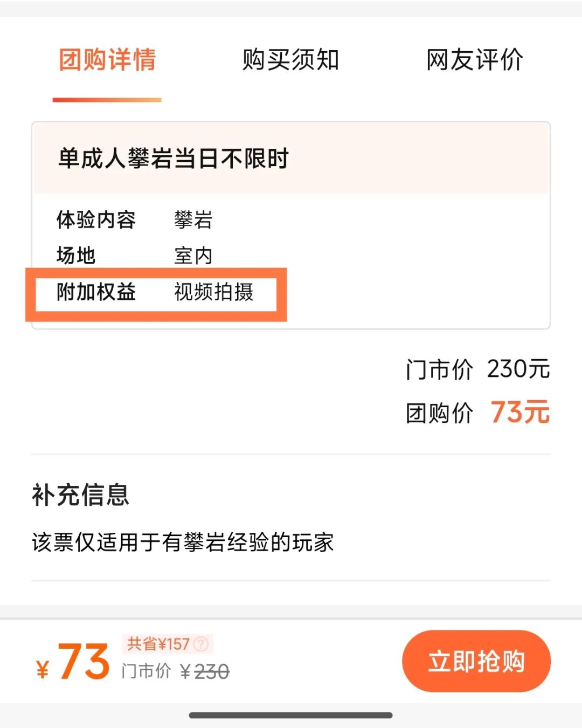Click the note 该票仅适用于有攀岩经验的玩家

coord(183,542)
